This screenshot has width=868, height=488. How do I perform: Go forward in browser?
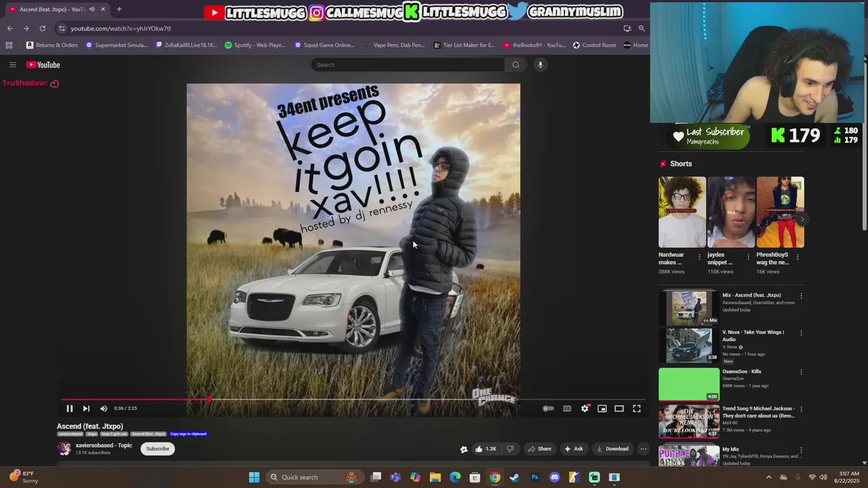[26, 28]
